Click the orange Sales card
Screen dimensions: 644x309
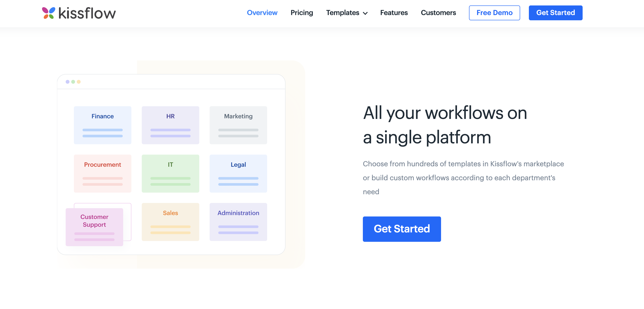coord(170,222)
